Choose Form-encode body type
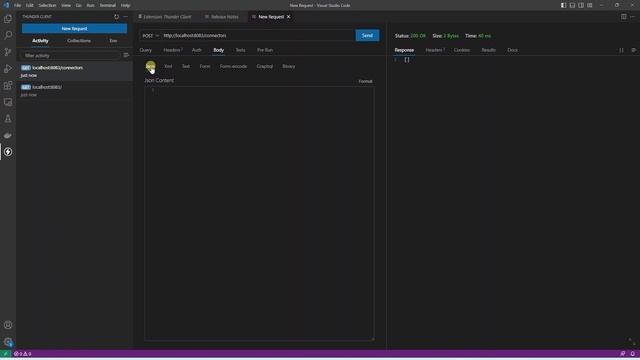Screen dimensions: 640x360 tap(233, 66)
